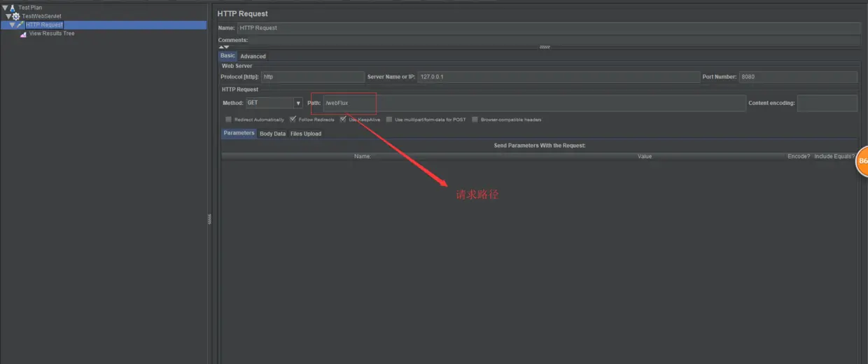
Task: Select HTTP Request in the tree
Action: click(x=44, y=24)
